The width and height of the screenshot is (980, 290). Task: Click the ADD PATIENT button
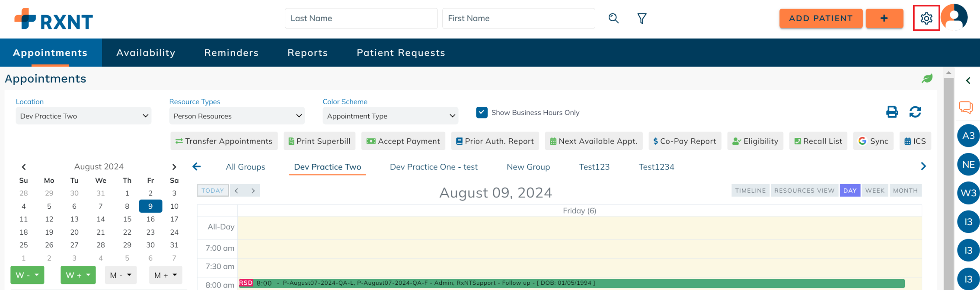click(820, 19)
